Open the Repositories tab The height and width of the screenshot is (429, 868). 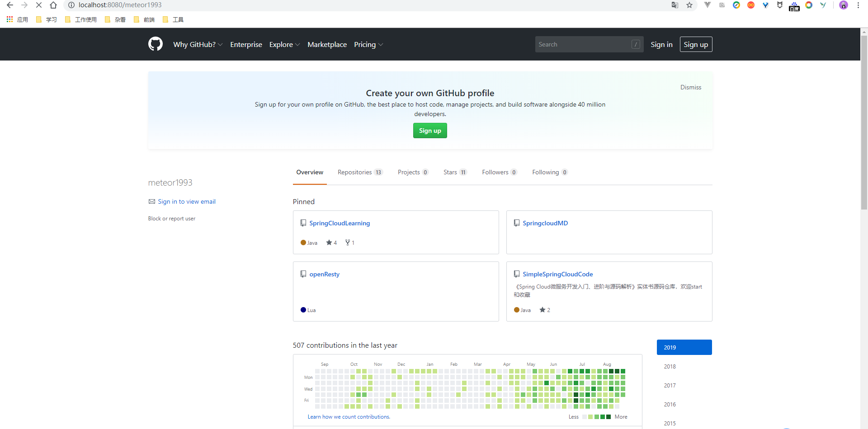pyautogui.click(x=360, y=172)
